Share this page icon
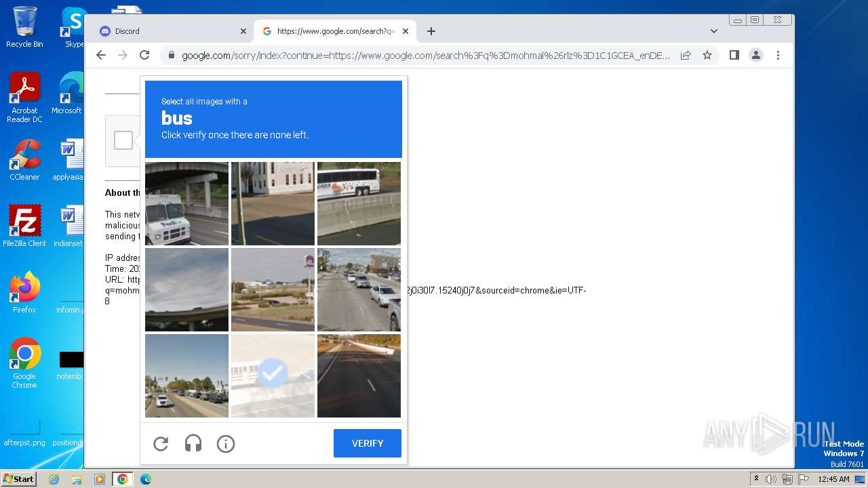 (686, 56)
